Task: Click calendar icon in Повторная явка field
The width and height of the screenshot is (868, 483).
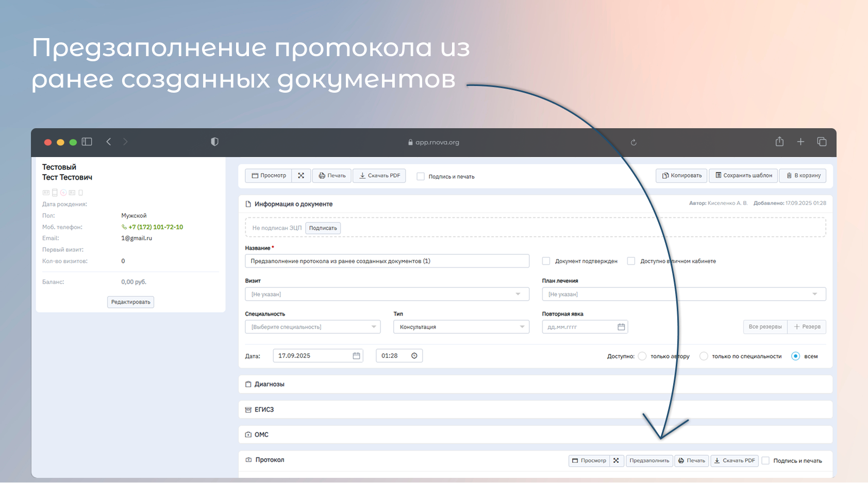Action: pos(621,327)
